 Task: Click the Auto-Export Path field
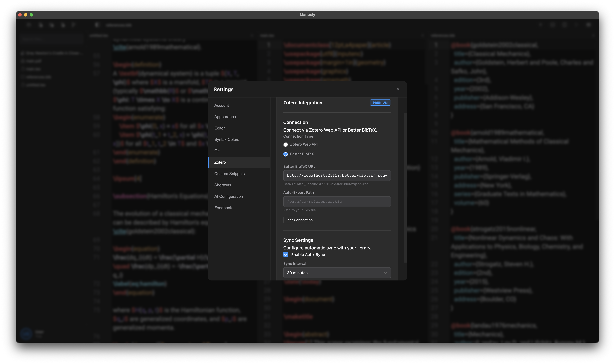(x=337, y=201)
